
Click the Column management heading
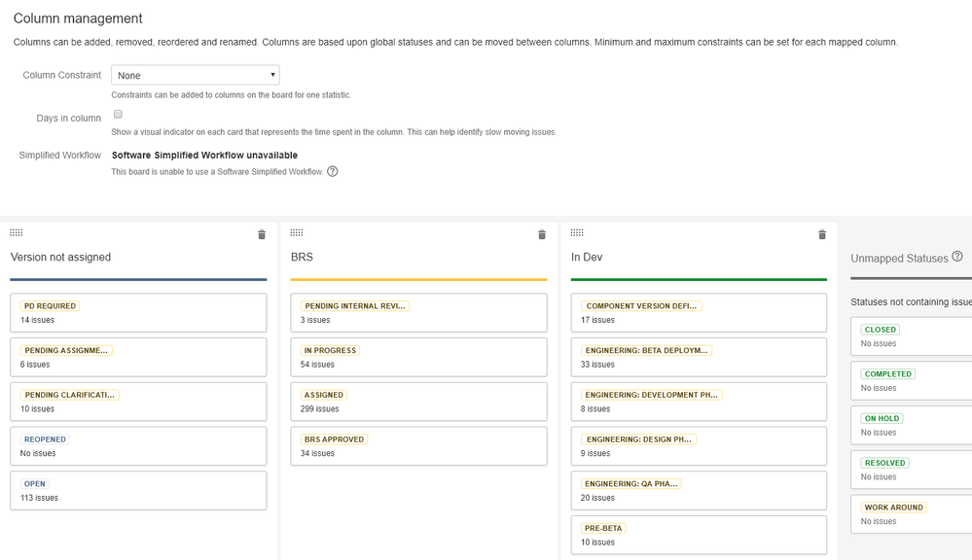(78, 18)
